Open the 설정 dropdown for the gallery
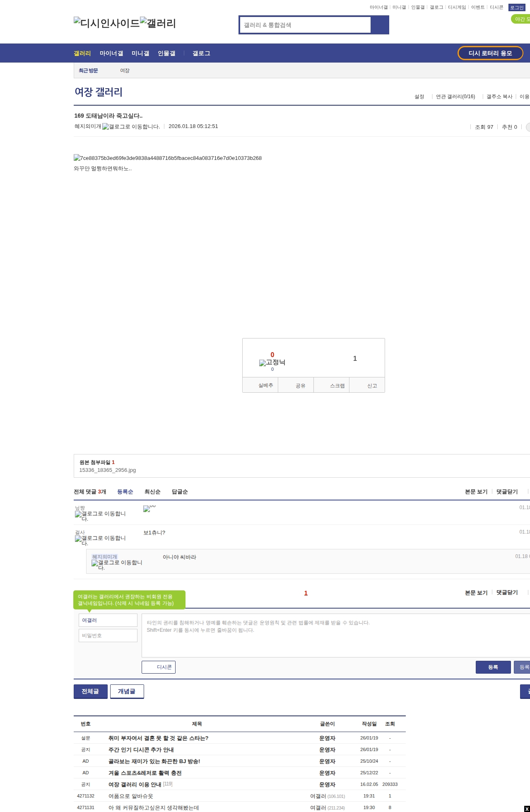 (419, 97)
